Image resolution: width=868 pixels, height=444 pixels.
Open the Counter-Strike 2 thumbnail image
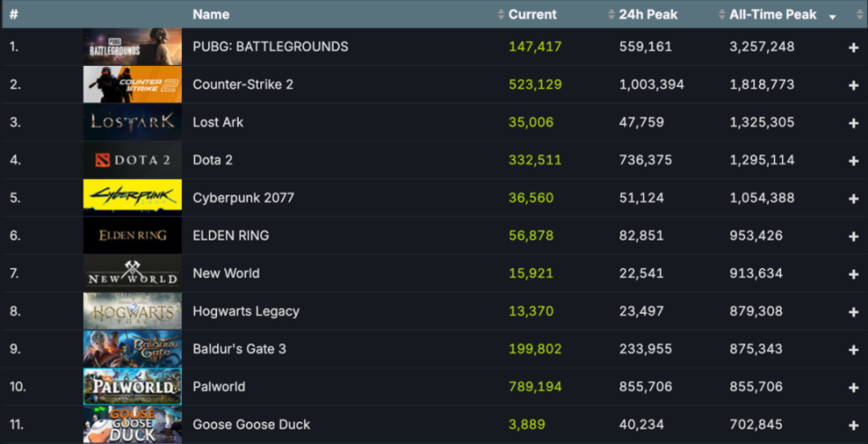(x=132, y=84)
